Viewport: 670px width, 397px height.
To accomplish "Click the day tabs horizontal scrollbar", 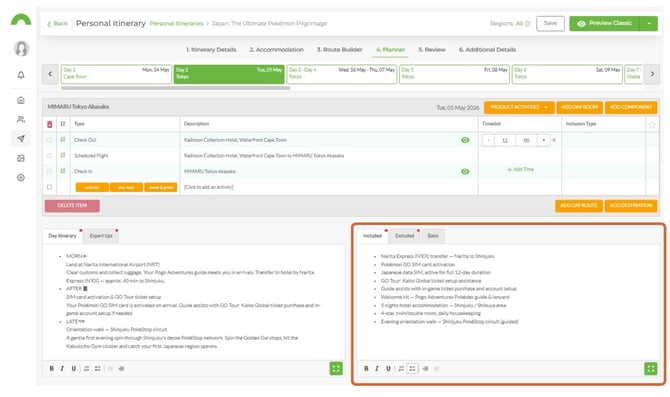I will tap(176, 88).
